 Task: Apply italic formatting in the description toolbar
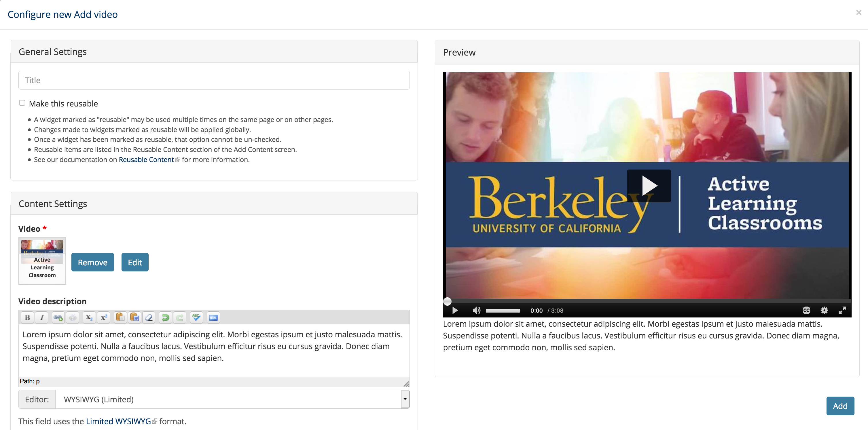point(41,317)
